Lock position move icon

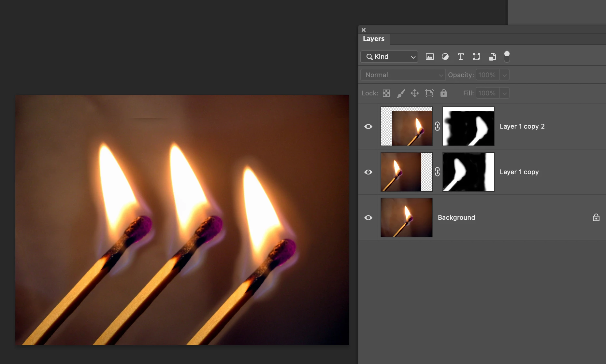pyautogui.click(x=415, y=93)
